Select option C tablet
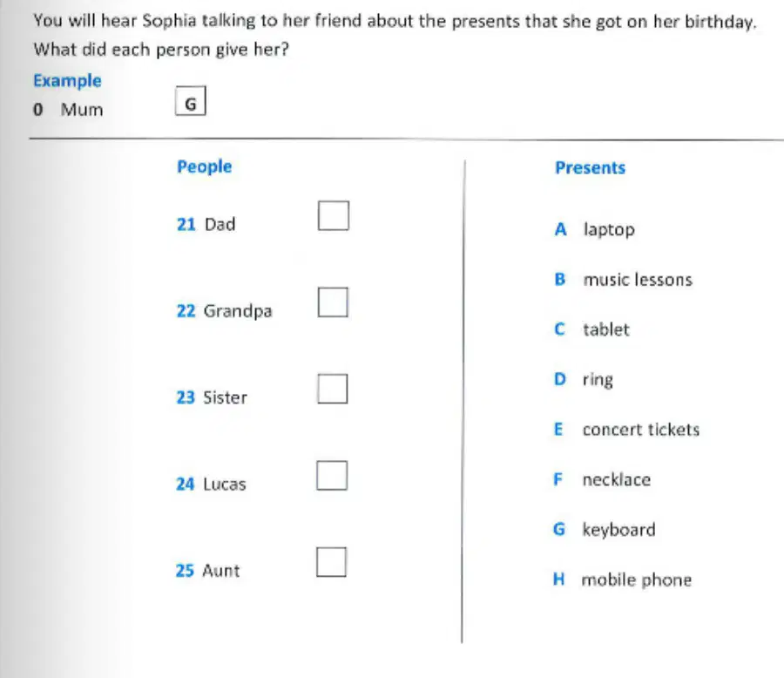 click(591, 329)
